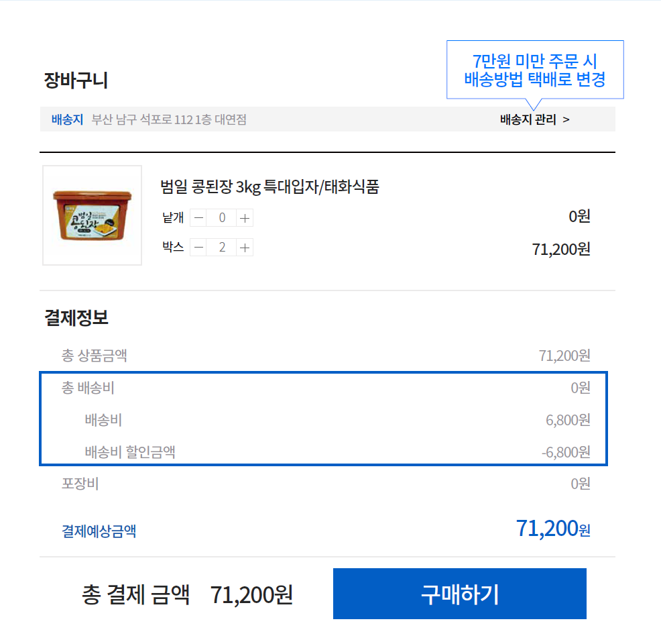Click the 7만원 미만 주문 tooltip bubble
The width and height of the screenshot is (661, 644).
point(535,70)
